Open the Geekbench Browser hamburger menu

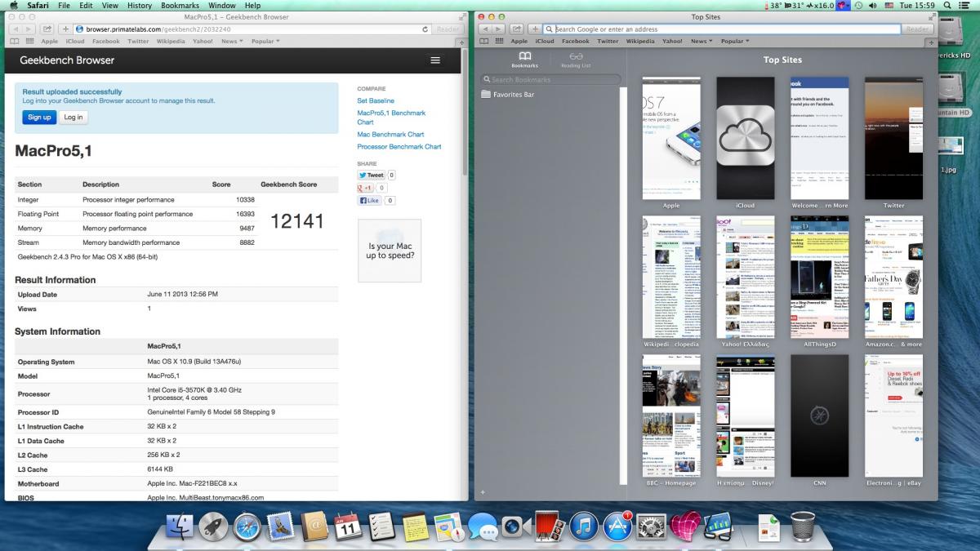pyautogui.click(x=435, y=60)
